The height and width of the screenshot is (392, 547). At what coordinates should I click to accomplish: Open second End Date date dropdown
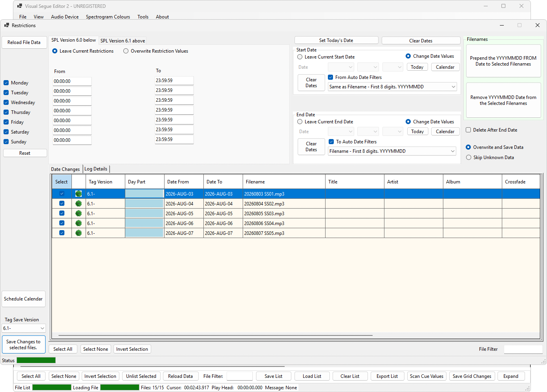368,132
